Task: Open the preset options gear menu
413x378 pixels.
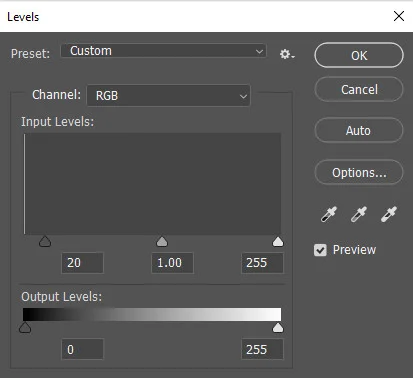Action: point(287,54)
